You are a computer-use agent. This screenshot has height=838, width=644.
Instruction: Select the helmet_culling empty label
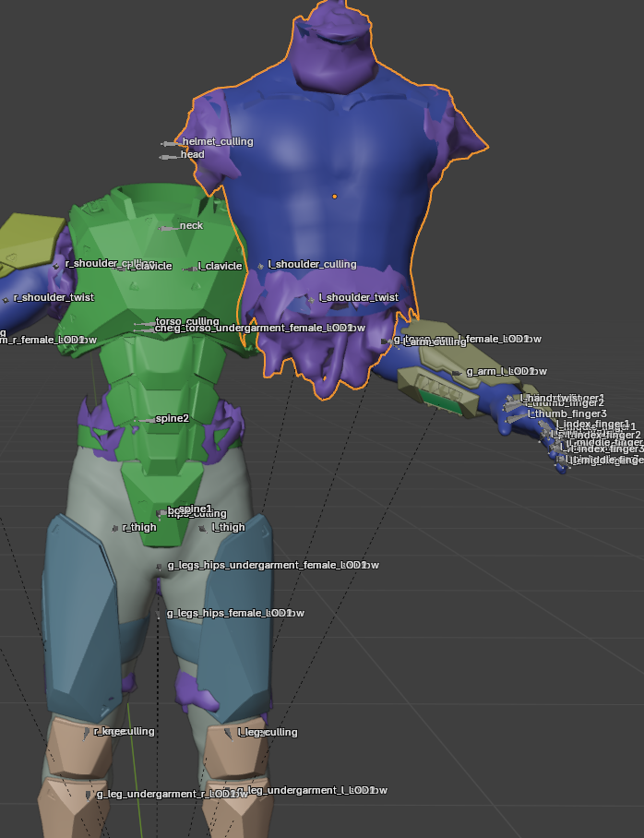(x=218, y=141)
